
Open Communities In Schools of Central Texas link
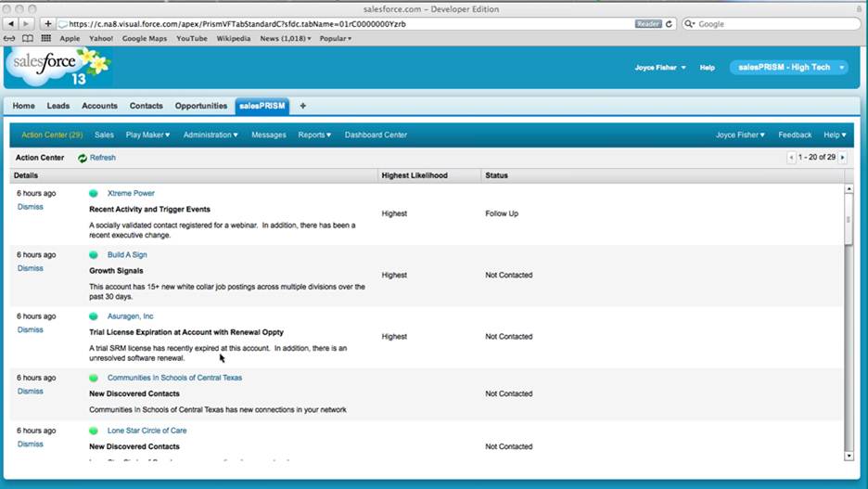tap(175, 378)
